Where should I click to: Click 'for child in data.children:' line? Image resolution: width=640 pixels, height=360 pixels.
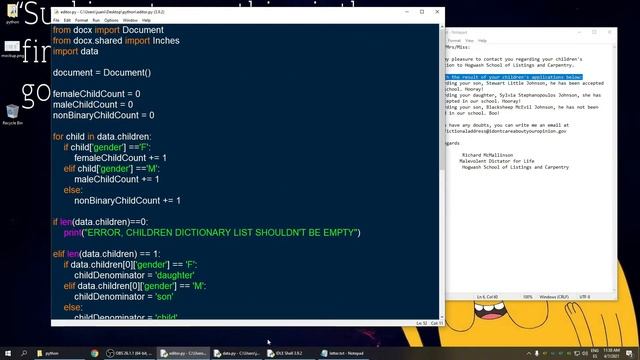(x=102, y=136)
